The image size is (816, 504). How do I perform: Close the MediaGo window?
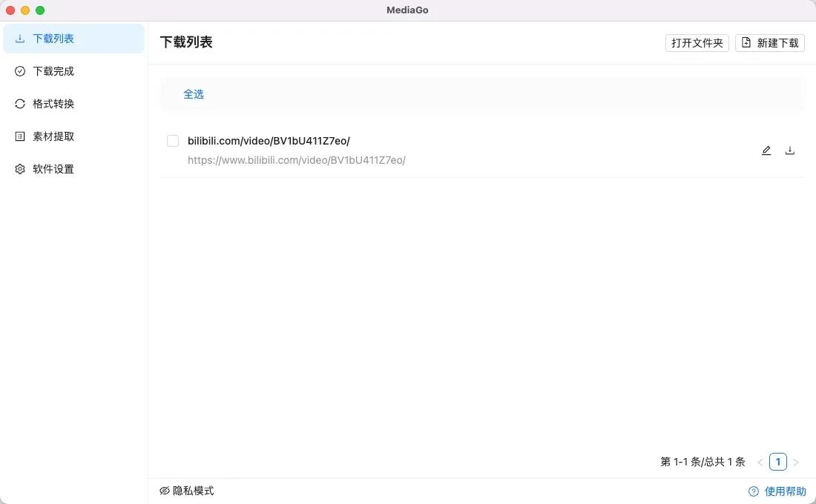[x=10, y=10]
